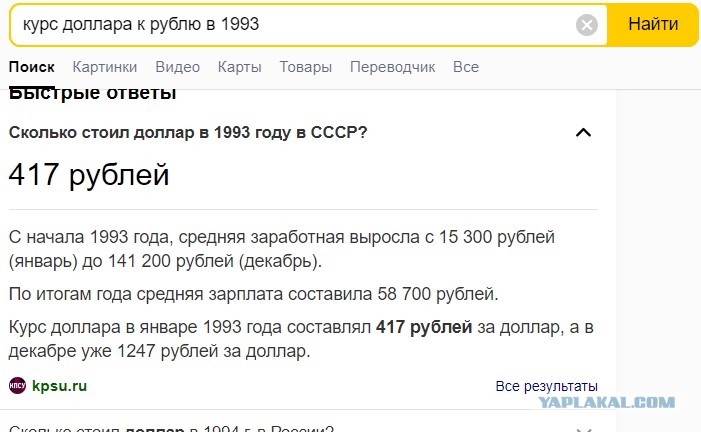Open the Переводчик tab

click(392, 67)
